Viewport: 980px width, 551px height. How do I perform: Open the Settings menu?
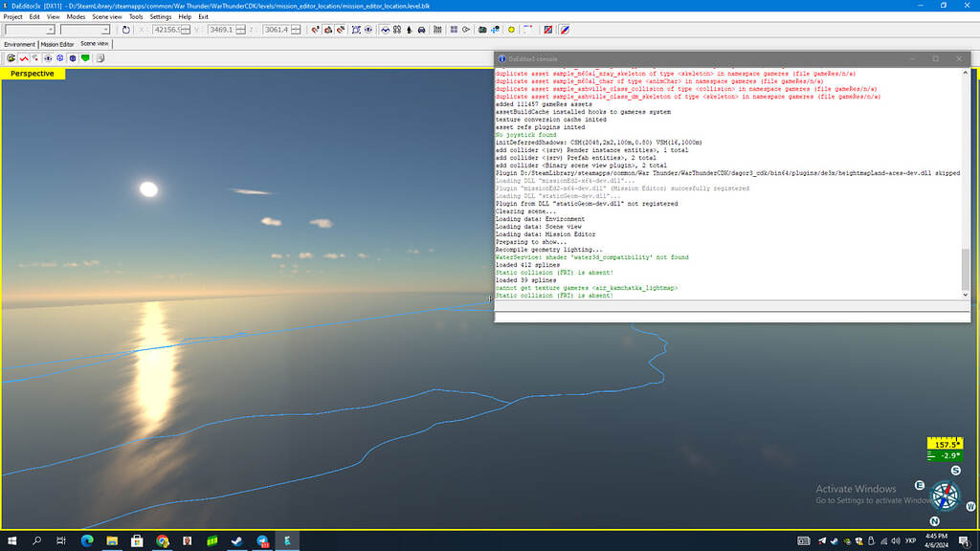click(x=161, y=17)
